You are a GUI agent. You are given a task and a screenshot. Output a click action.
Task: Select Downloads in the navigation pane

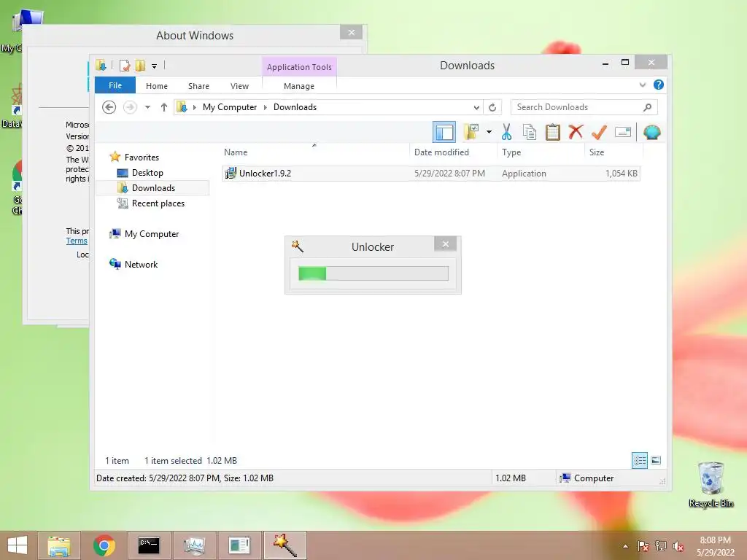click(153, 187)
